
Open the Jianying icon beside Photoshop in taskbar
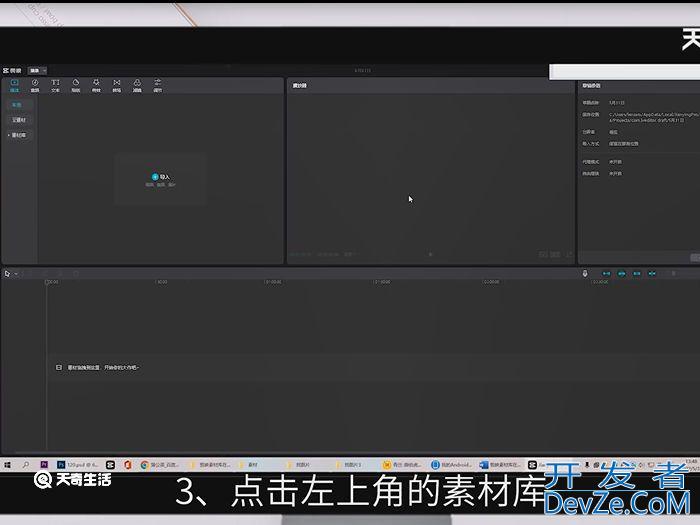tap(110, 465)
